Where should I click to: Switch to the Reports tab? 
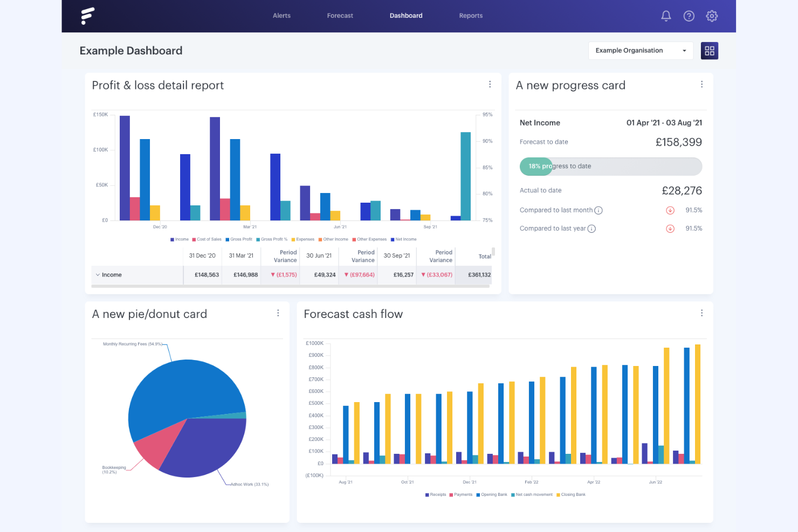tap(471, 16)
